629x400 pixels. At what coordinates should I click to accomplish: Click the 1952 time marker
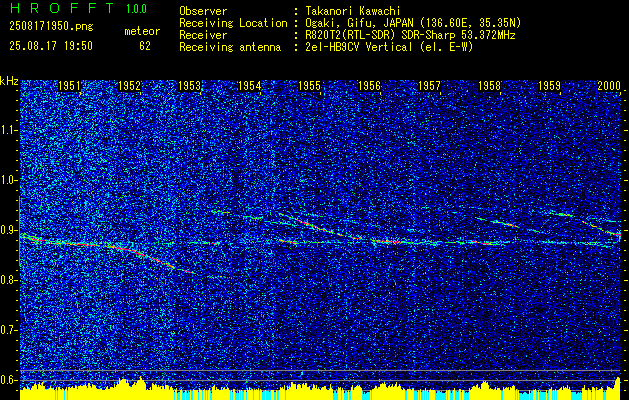130,86
